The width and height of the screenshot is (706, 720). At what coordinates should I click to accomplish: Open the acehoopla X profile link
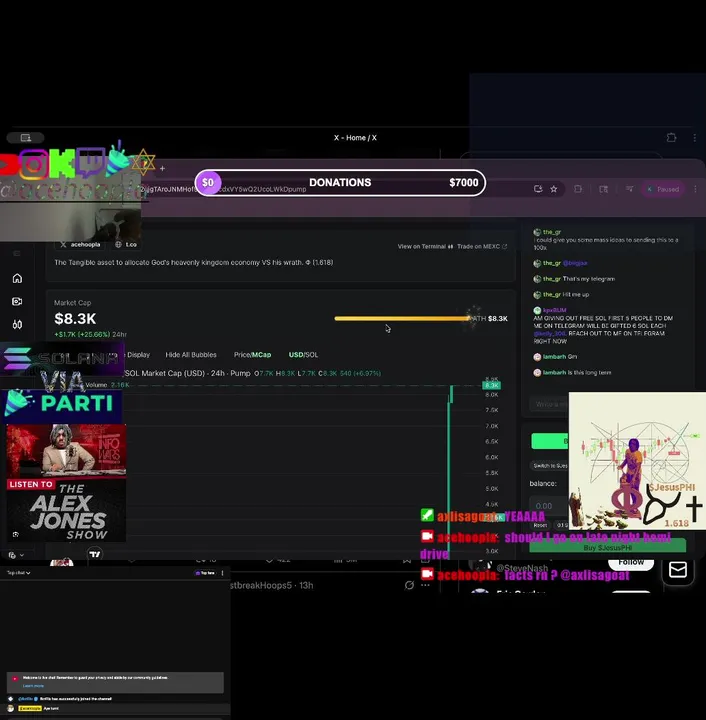pos(80,245)
